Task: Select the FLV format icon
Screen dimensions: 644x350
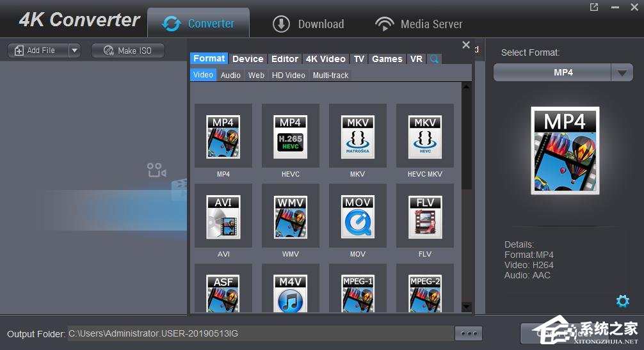Action: 424,217
